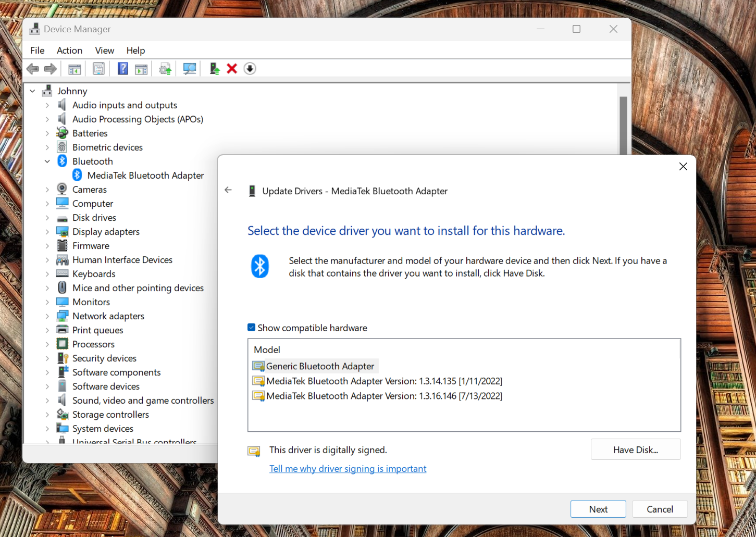This screenshot has height=537, width=756.
Task: Select MediaTek driver version 1.3.16.146
Action: click(x=378, y=396)
